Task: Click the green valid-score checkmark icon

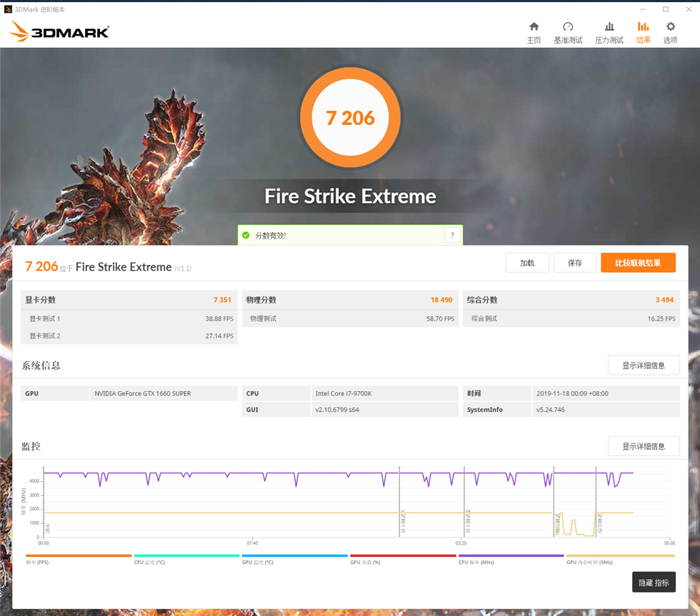Action: click(246, 235)
